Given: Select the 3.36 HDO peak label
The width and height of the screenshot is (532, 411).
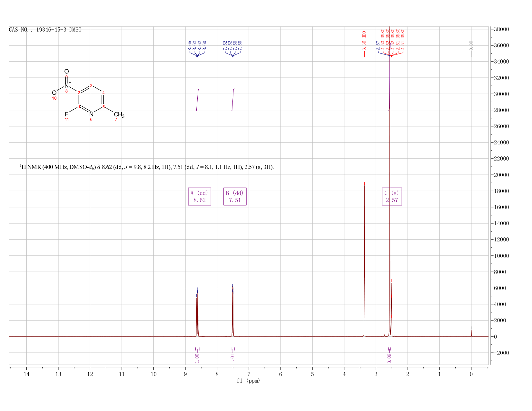Looking at the screenshot, I should pyautogui.click(x=364, y=41).
